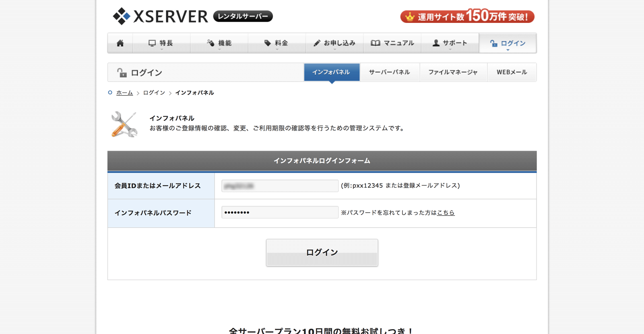Open the 料金 pricing menu
Viewport: 644px width, 334px height.
[277, 43]
